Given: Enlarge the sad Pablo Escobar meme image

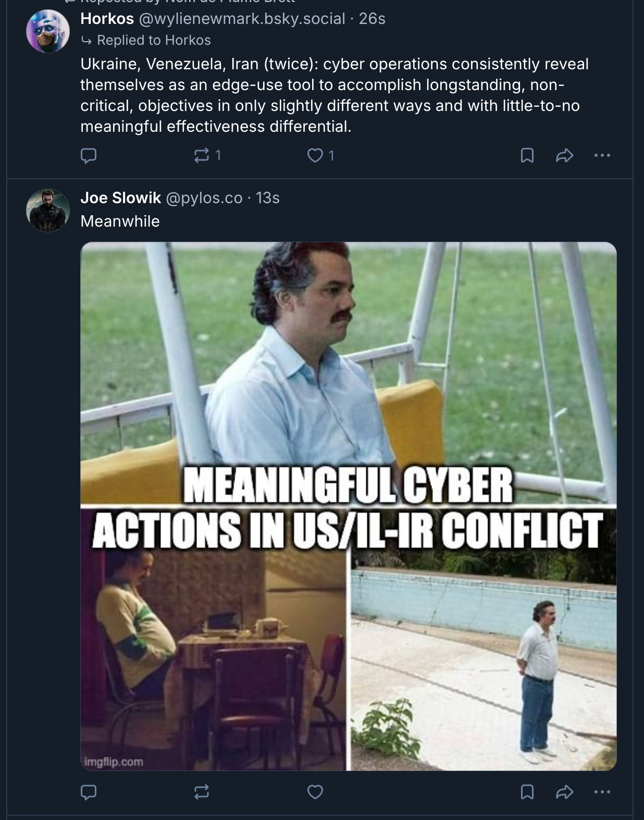Looking at the screenshot, I should pyautogui.click(x=348, y=505).
